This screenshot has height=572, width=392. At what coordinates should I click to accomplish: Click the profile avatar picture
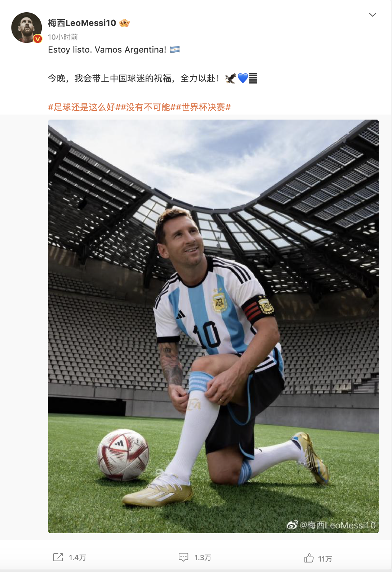[27, 27]
